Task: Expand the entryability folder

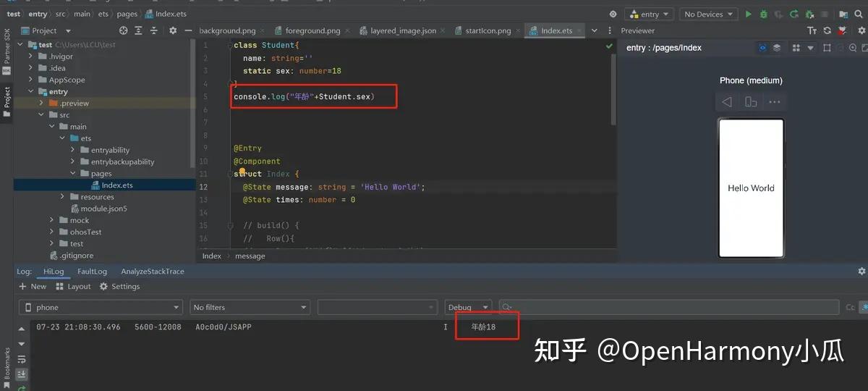Action: pyautogui.click(x=73, y=150)
